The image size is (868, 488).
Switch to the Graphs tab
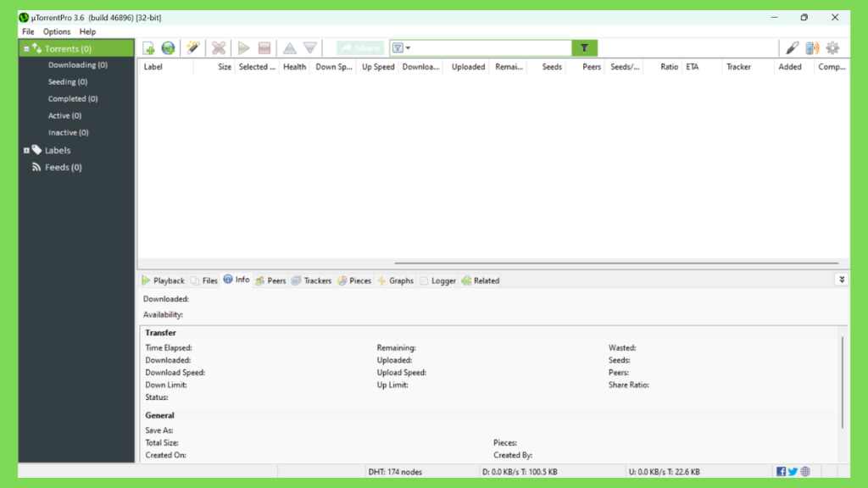pos(395,280)
